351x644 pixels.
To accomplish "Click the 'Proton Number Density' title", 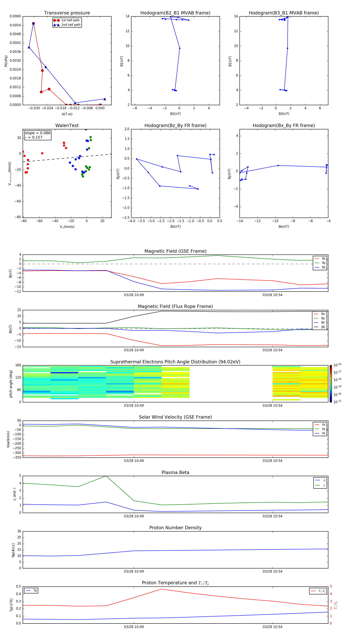I will coord(175,528).
